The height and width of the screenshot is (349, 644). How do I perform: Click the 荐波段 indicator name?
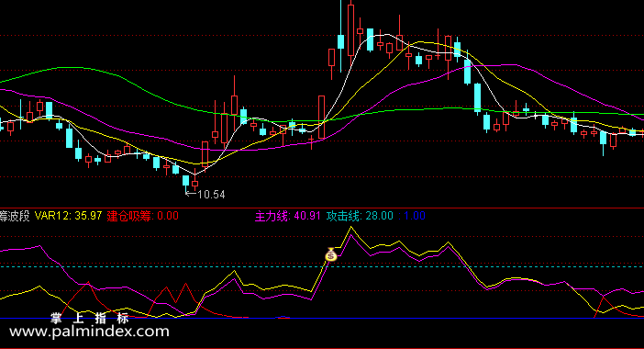pyautogui.click(x=15, y=216)
